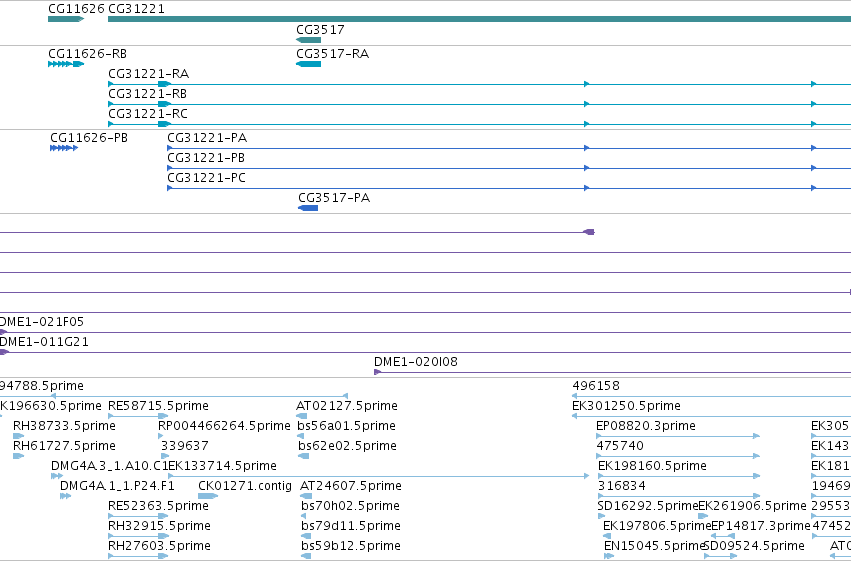Open the EK301250.5prime EST label

coord(626,406)
